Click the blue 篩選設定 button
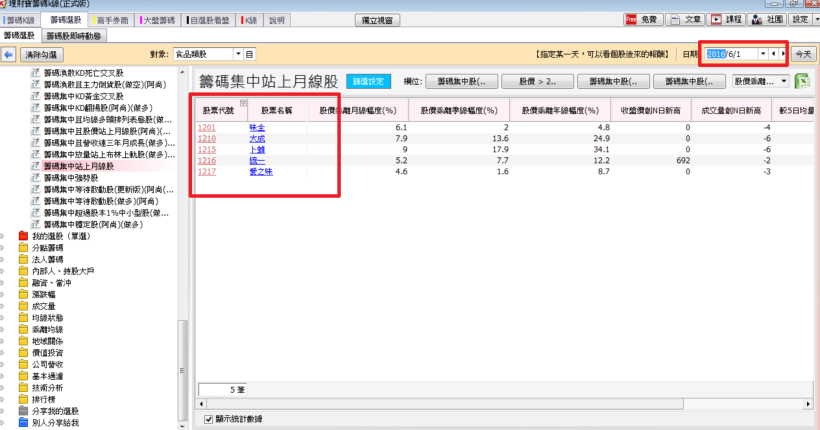The width and height of the screenshot is (820, 430). (368, 81)
